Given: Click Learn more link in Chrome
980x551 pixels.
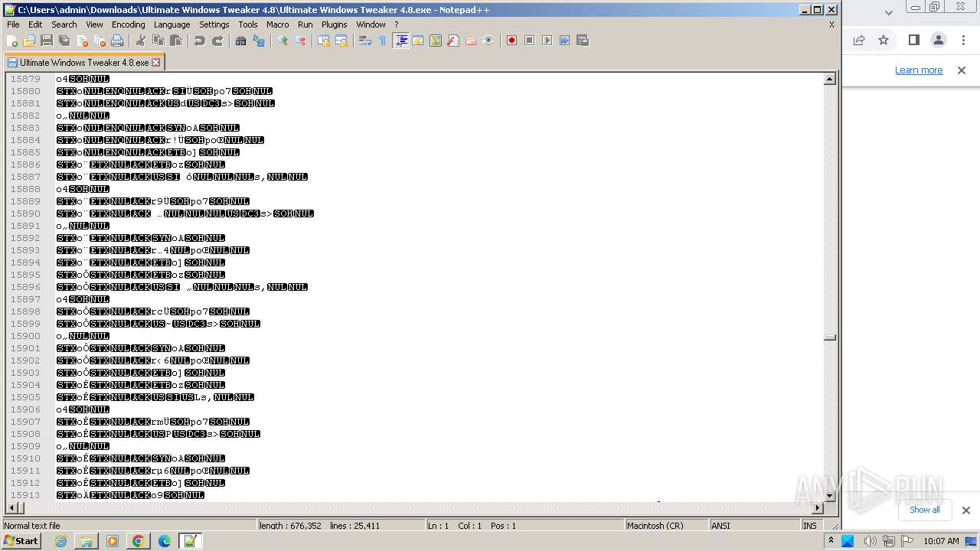Looking at the screenshot, I should click(919, 70).
